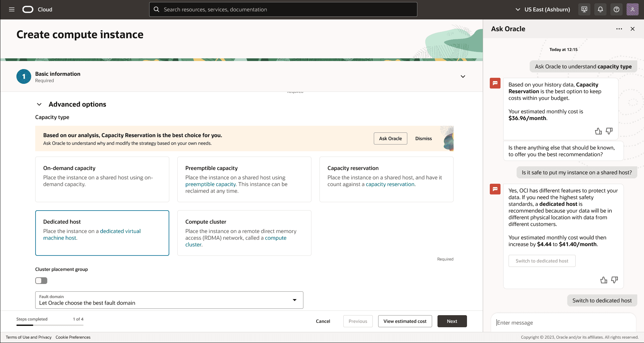Click the Switch to dedicated host reply chip

(602, 300)
